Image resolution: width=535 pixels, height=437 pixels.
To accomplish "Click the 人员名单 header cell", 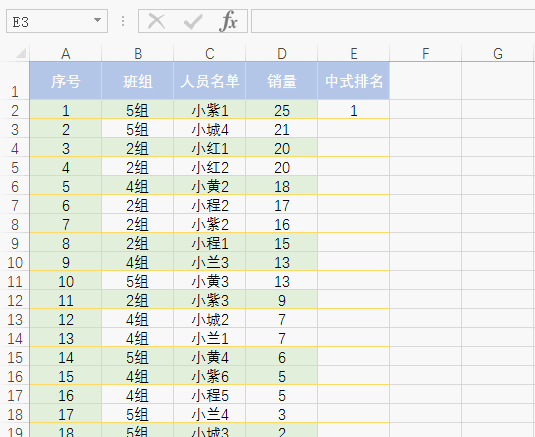I will tap(209, 81).
